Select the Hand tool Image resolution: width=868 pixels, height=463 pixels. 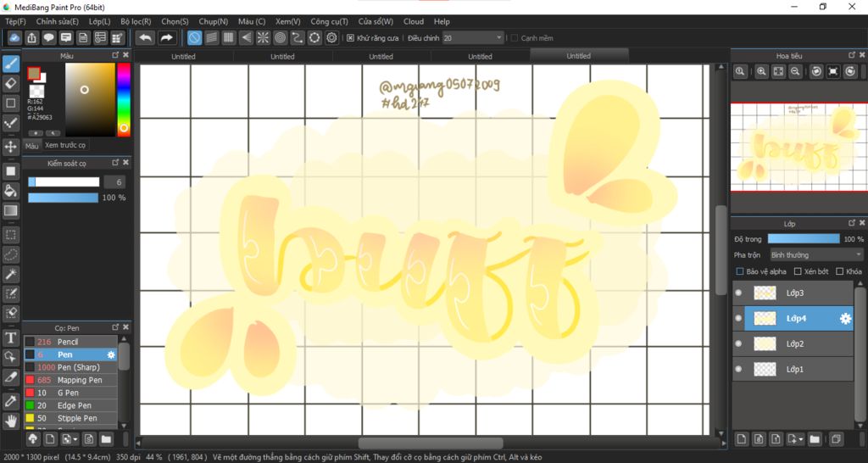click(10, 421)
